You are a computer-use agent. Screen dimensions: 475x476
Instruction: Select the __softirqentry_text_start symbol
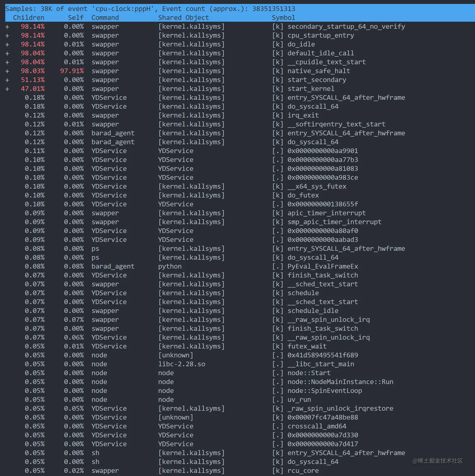click(x=336, y=124)
